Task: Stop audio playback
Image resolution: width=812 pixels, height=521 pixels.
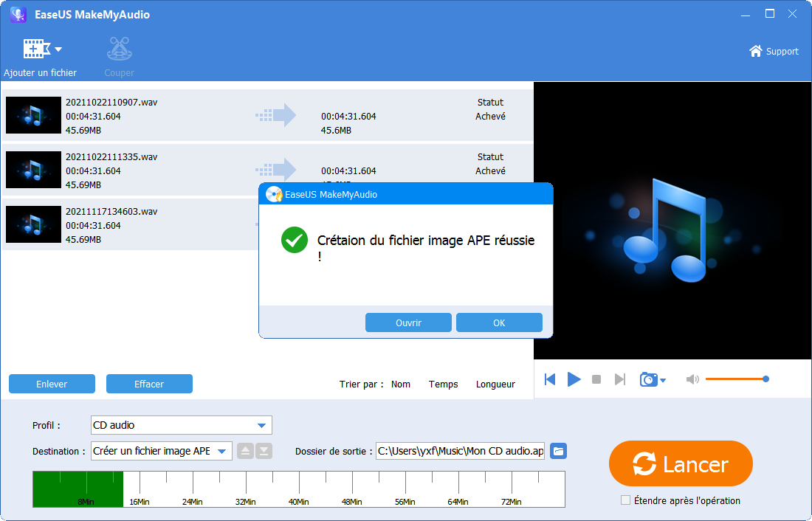Action: point(596,379)
